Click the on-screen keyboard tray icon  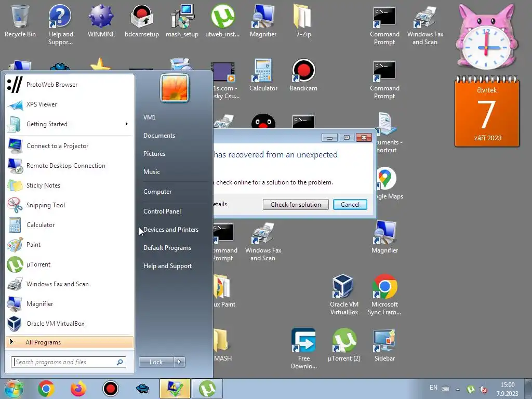[445, 389]
